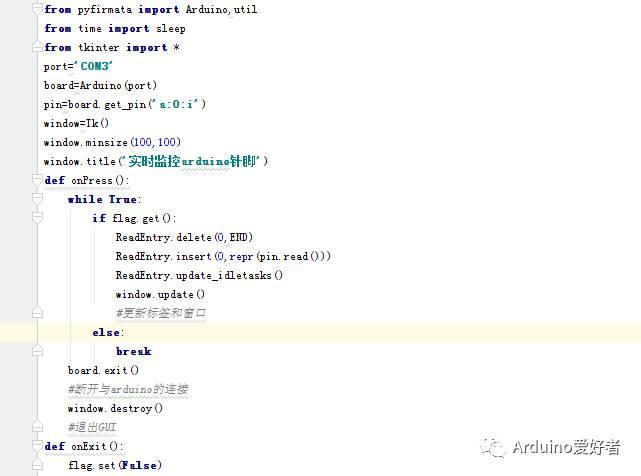Click fold end marker beside 'flag.set(False)'
Screen dimensions: 641x476
point(37,465)
